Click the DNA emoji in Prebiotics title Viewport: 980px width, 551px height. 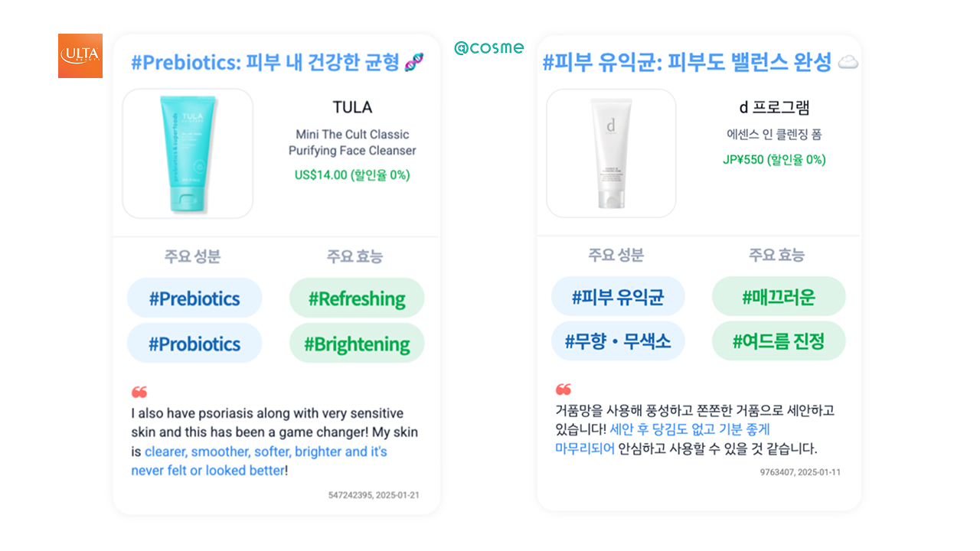point(414,62)
